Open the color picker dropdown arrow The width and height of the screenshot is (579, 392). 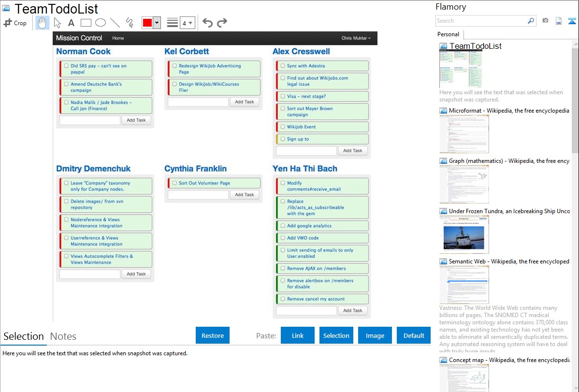pyautogui.click(x=157, y=23)
